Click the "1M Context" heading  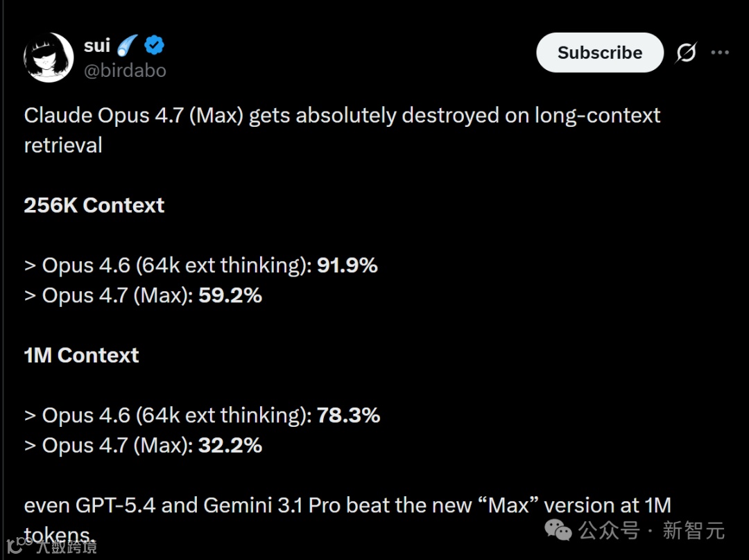81,356
